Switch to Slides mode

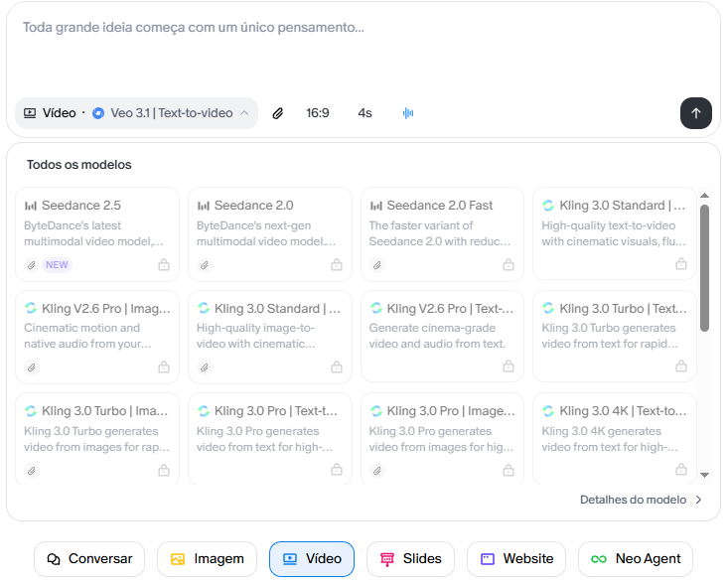click(410, 559)
